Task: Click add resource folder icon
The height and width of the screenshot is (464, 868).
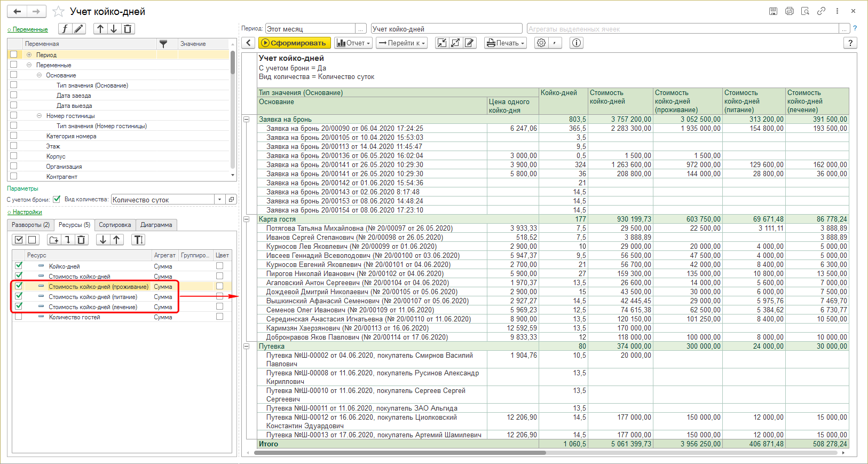Action: 53,240
